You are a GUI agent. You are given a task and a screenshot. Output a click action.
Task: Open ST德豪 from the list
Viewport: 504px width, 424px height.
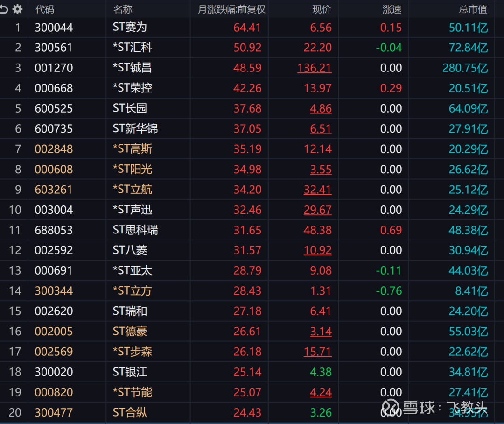click(130, 332)
